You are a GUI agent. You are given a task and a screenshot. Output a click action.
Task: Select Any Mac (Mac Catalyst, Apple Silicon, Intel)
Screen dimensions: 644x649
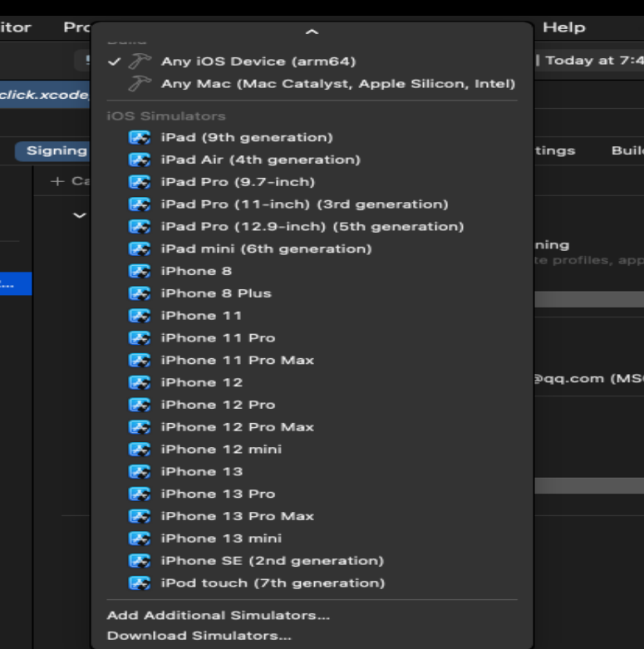[x=312, y=84]
